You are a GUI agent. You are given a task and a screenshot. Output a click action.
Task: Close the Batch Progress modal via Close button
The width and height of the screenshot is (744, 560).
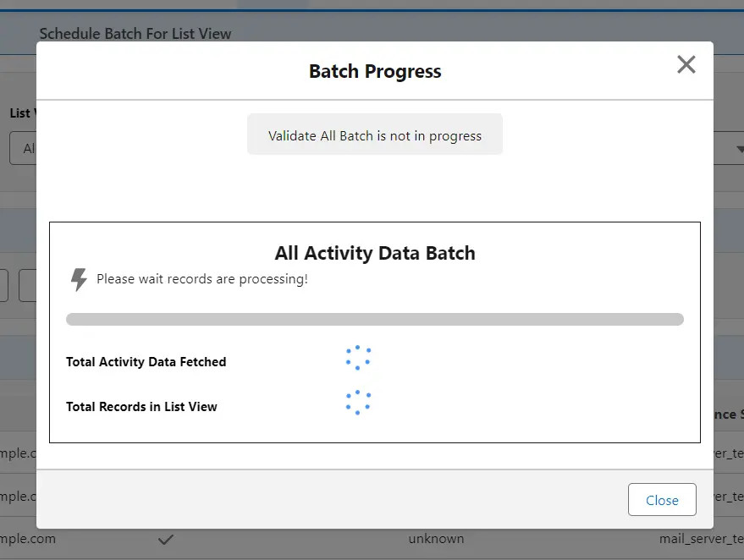pos(662,499)
